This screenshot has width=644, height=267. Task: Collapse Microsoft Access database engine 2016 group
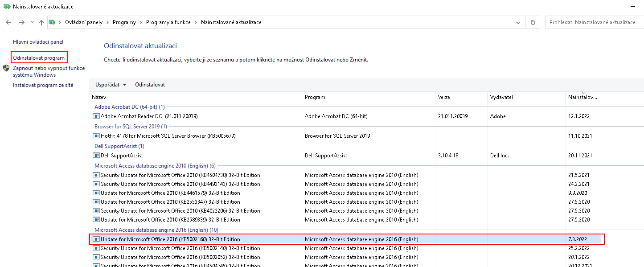coord(156,230)
